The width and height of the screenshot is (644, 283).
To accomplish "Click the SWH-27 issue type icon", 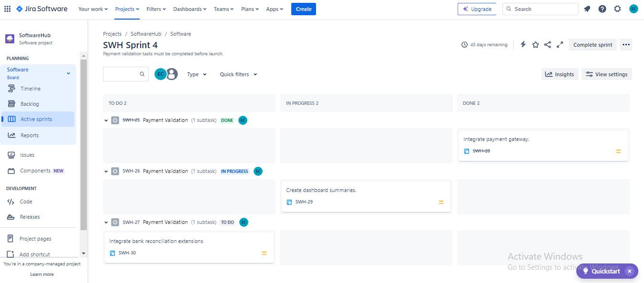I will 115,222.
